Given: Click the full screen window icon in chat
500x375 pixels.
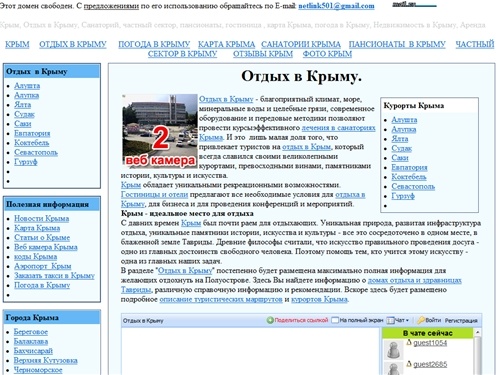Looking at the screenshot, I should 335,320.
